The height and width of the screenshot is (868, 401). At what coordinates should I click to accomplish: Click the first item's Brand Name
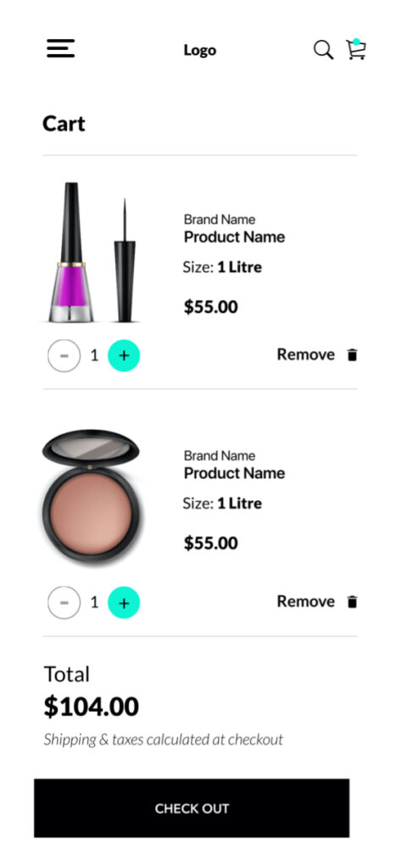(220, 220)
